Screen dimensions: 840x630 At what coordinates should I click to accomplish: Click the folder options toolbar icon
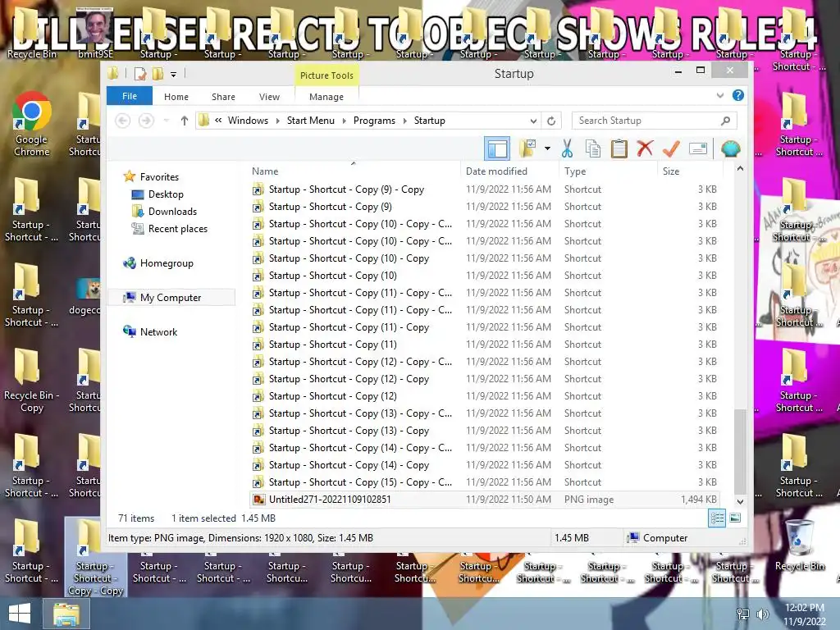click(x=527, y=149)
